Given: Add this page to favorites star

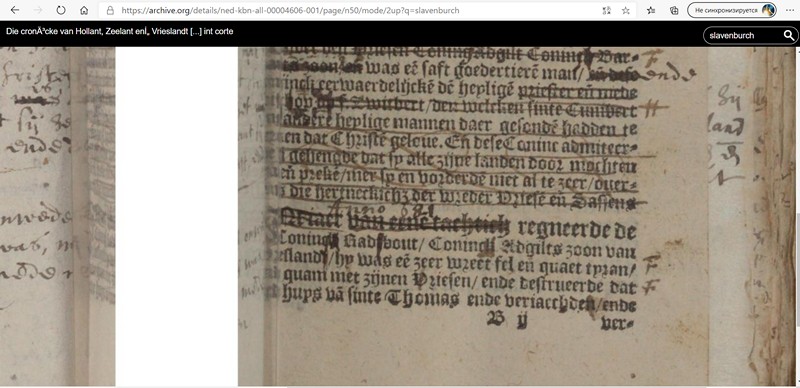Looking at the screenshot, I should 626,10.
